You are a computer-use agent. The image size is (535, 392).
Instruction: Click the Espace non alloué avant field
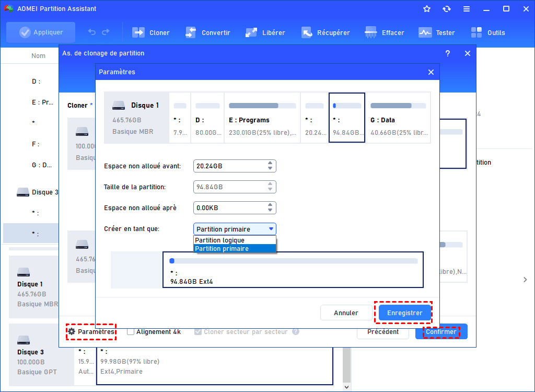[x=235, y=166]
